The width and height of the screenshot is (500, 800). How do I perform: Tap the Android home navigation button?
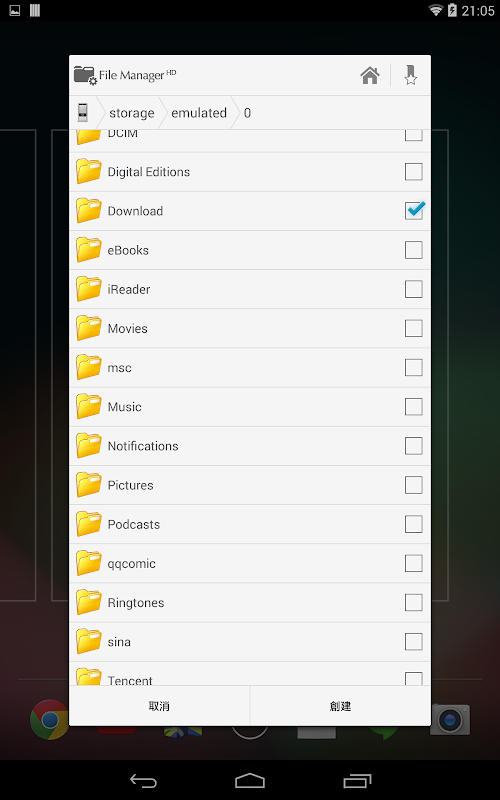(250, 781)
